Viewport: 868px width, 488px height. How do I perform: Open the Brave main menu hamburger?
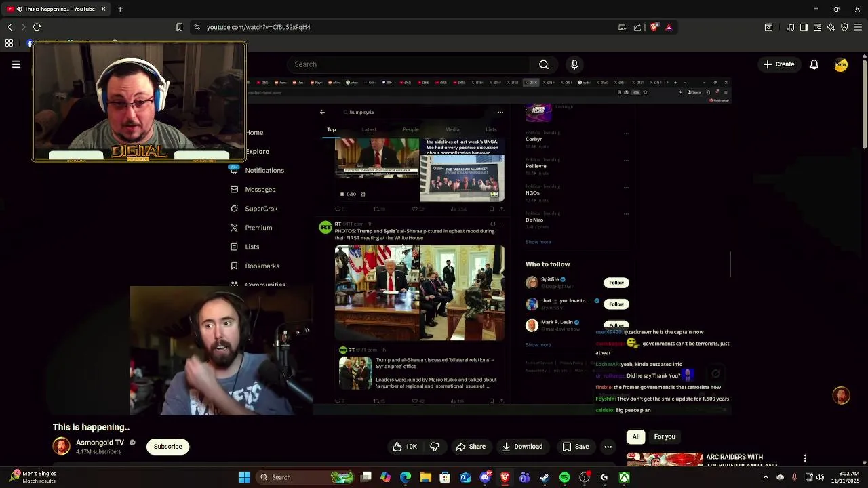tap(859, 27)
